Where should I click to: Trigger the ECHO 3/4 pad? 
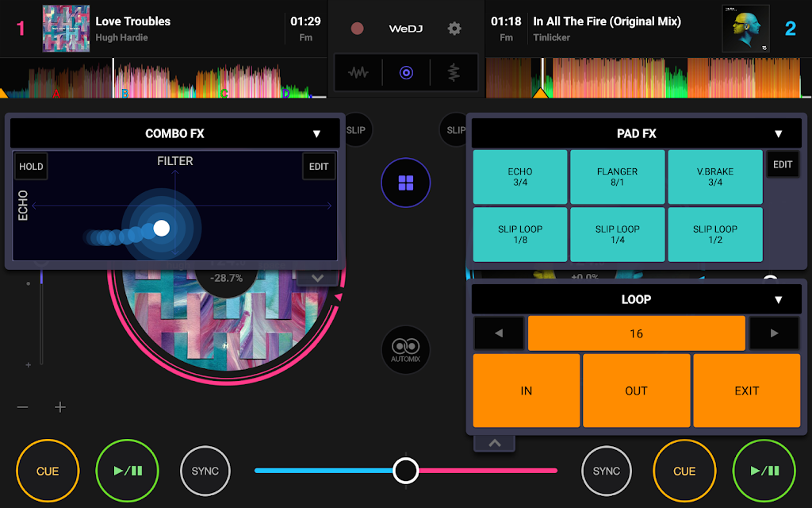coord(520,177)
